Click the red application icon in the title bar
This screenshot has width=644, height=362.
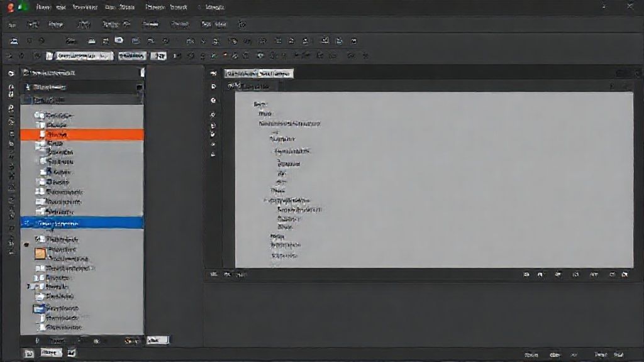pyautogui.click(x=11, y=8)
